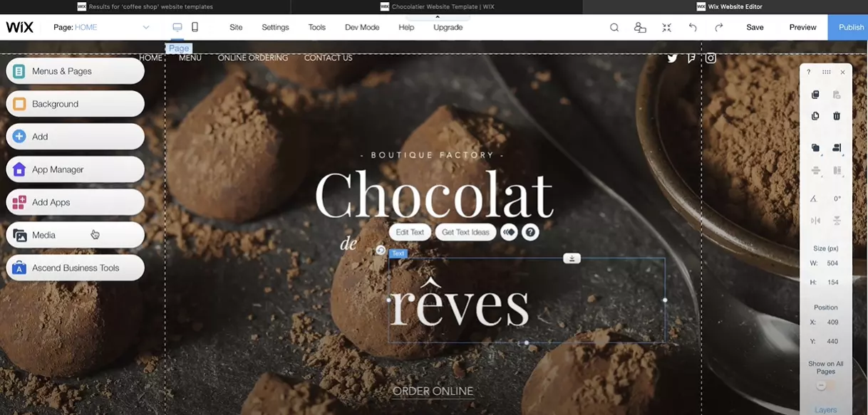Click the ONLINE ORDERING navigation link

click(253, 58)
